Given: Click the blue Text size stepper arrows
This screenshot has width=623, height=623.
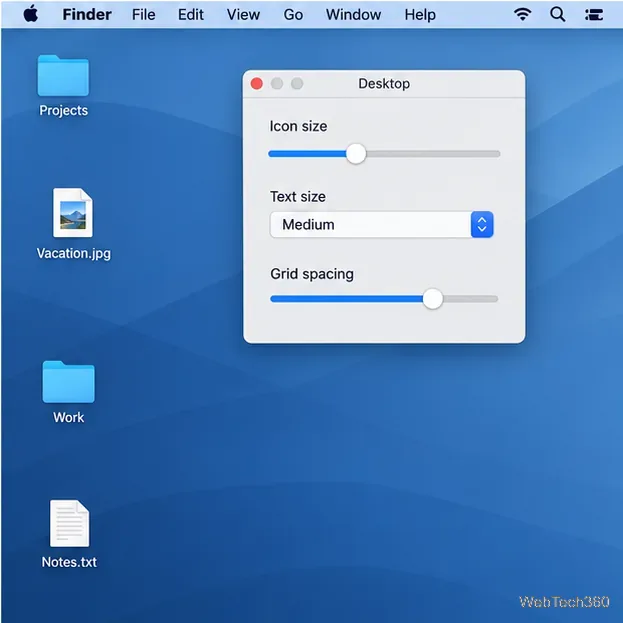Looking at the screenshot, I should (482, 224).
